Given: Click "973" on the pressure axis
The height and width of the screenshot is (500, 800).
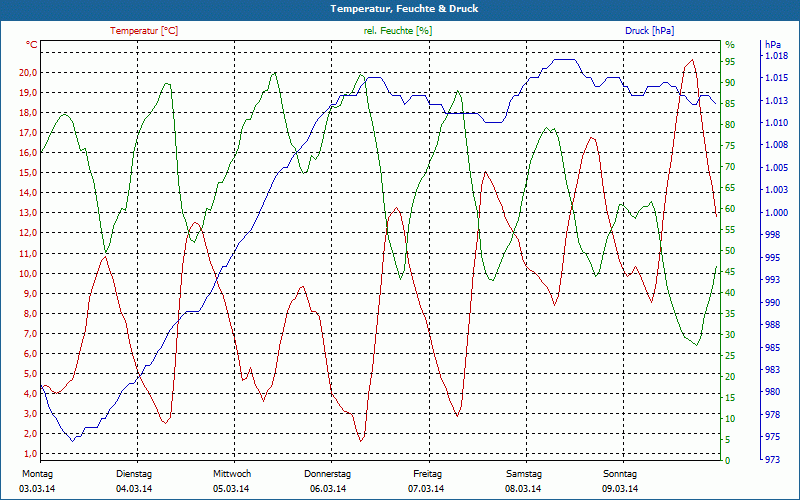Looking at the screenshot, I should pyautogui.click(x=773, y=460).
